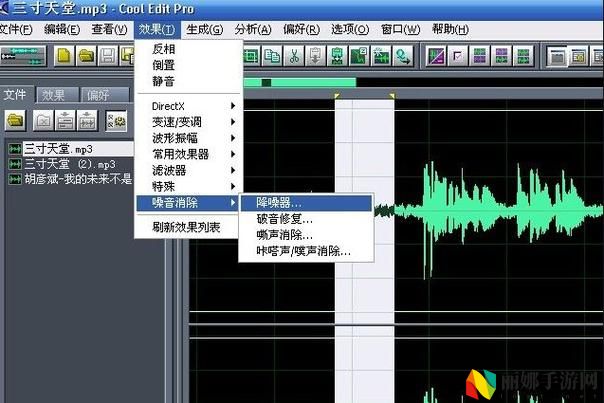
Task: Open the 偏好(R) menu
Action: 301,29
